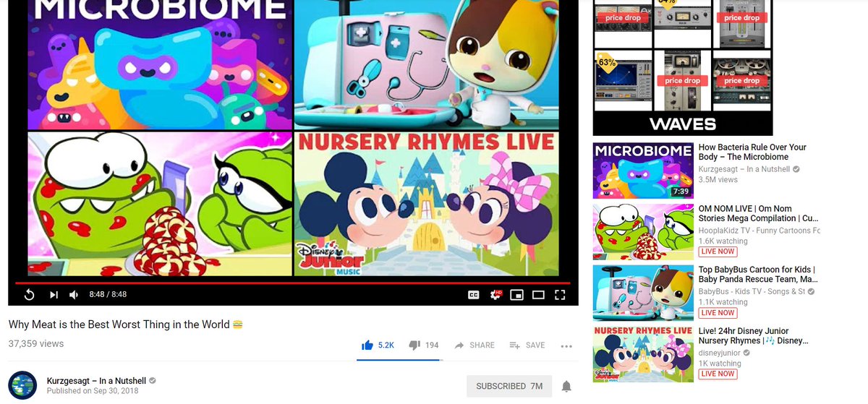This screenshot has height=404, width=868.
Task: Open sidebar BabyBus cartoon thumbnail
Action: point(643,293)
